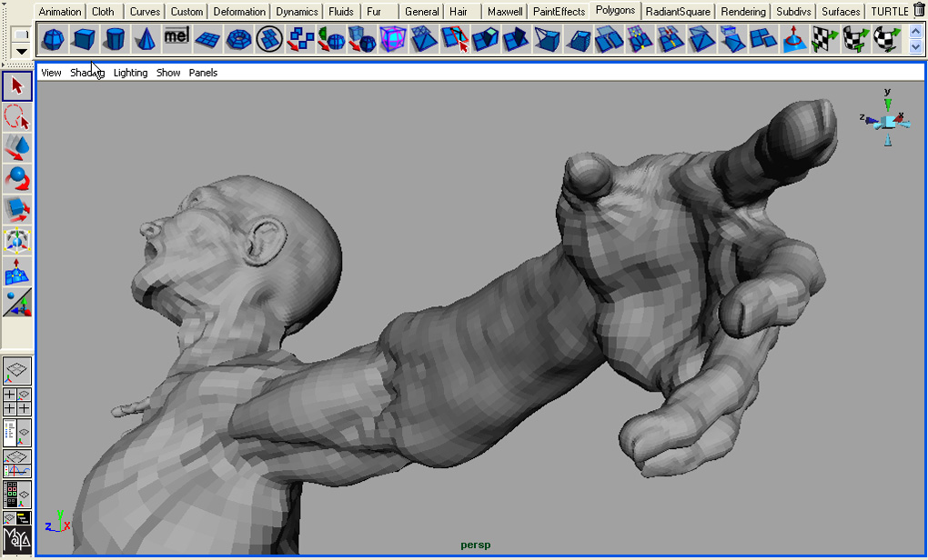Click the Merge Edge icon with red arrows
The width and height of the screenshot is (928, 560).
click(x=670, y=39)
